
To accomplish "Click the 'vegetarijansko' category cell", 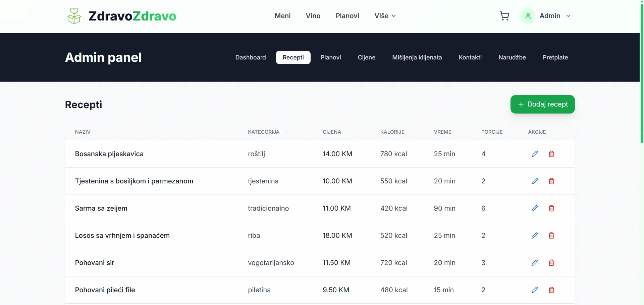I will coord(271,263).
